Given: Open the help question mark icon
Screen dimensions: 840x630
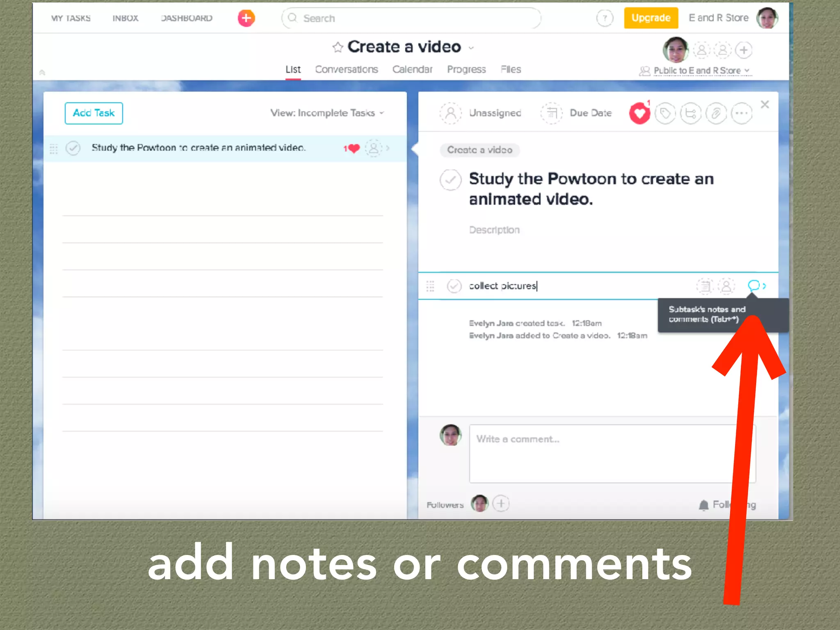Looking at the screenshot, I should 605,18.
